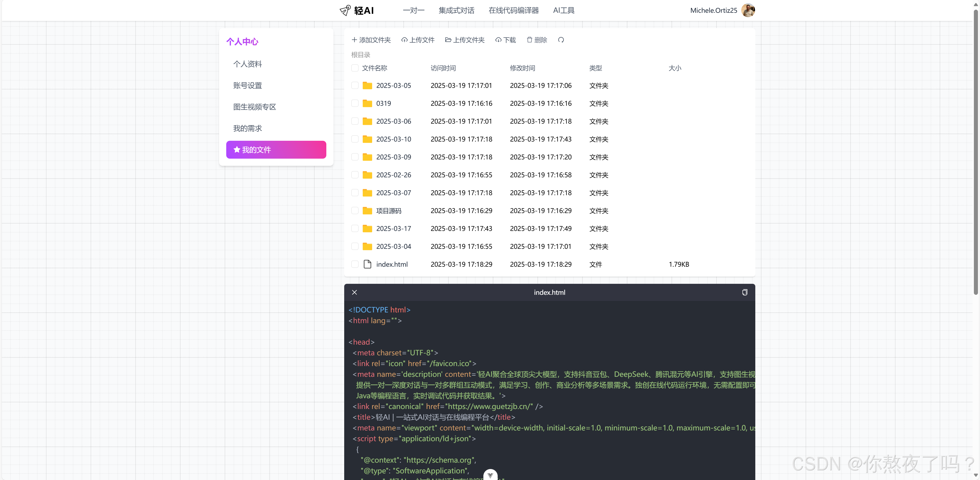Click the refresh icon in file toolbar
This screenshot has width=980, height=480.
561,40
